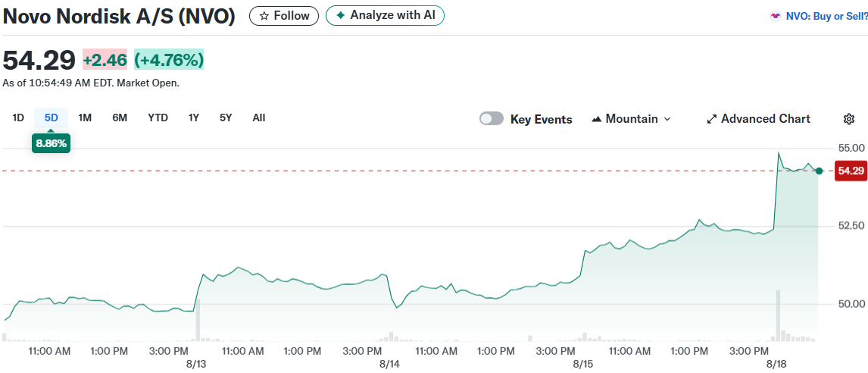Click the 8/13 date label
868x373 pixels.
click(x=195, y=364)
